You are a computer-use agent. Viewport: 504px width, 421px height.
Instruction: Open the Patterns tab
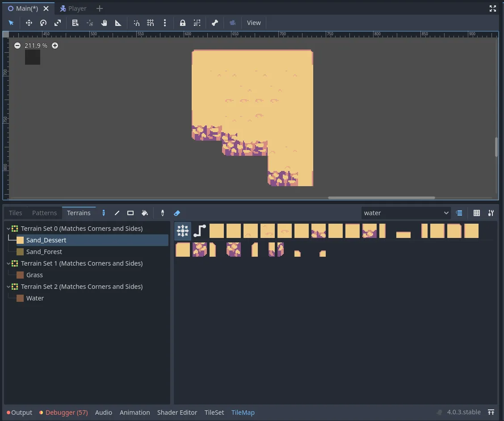point(44,213)
